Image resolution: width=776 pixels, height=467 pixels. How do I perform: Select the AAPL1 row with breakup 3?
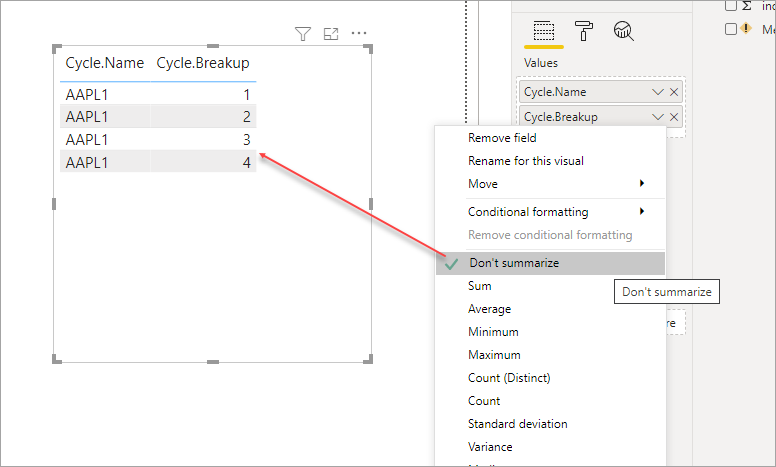click(x=158, y=140)
